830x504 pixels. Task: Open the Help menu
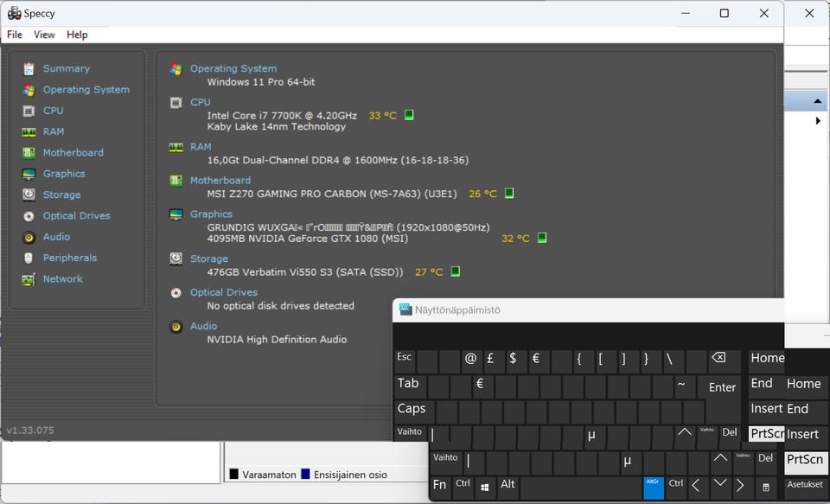77,35
